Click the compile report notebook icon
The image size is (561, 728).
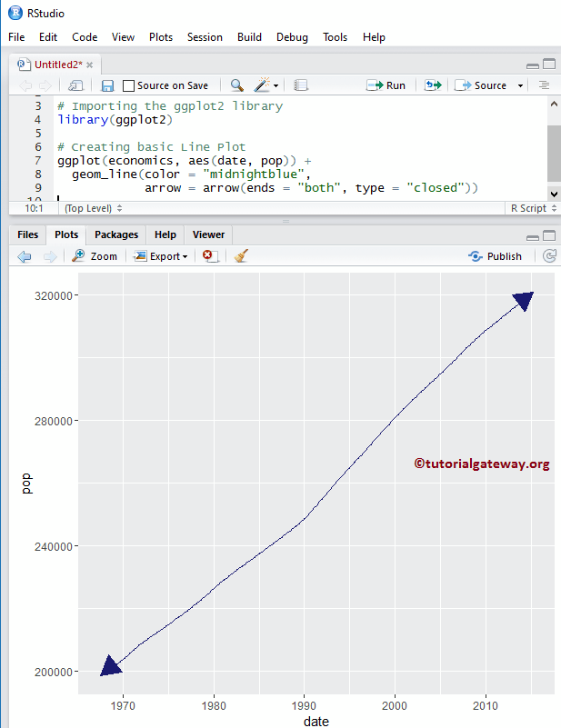(300, 85)
